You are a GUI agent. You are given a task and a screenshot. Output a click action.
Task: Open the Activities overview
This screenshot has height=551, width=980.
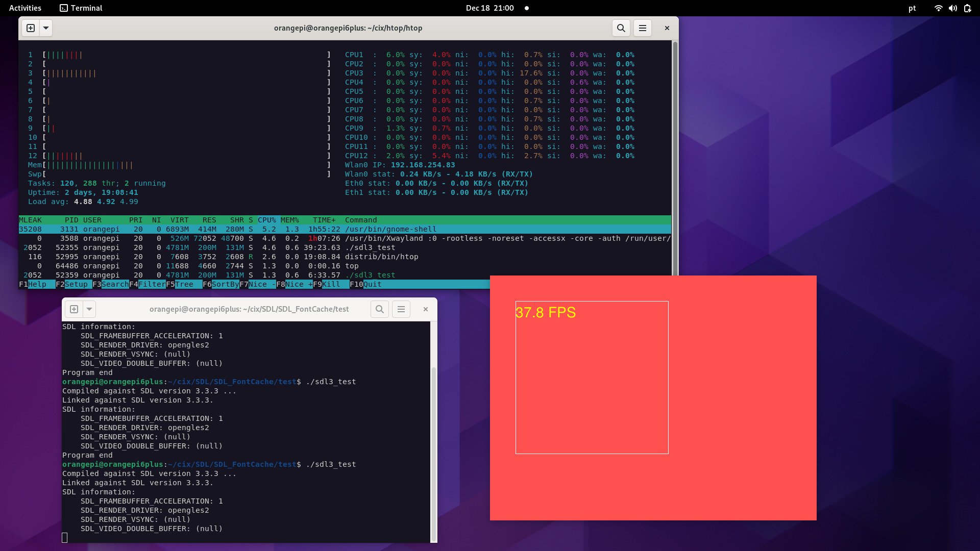pyautogui.click(x=25, y=8)
